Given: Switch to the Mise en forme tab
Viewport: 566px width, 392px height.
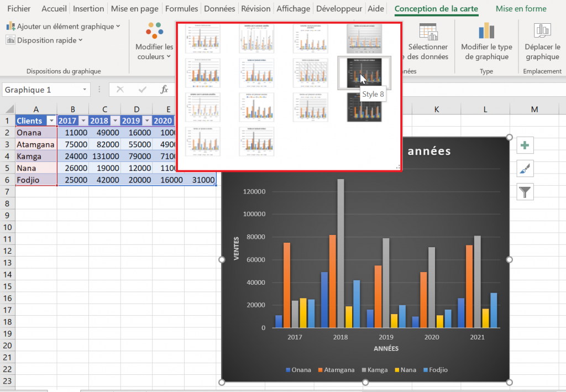Looking at the screenshot, I should 521,8.
